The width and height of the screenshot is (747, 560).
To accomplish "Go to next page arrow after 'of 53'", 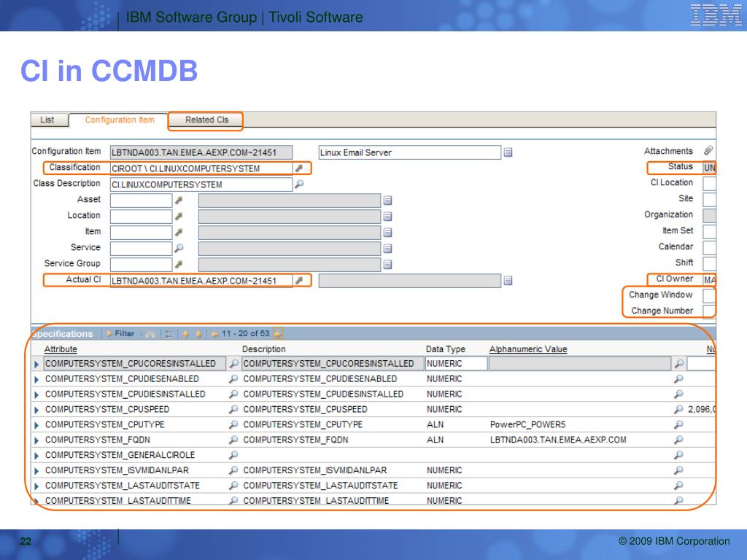I will click(x=277, y=334).
